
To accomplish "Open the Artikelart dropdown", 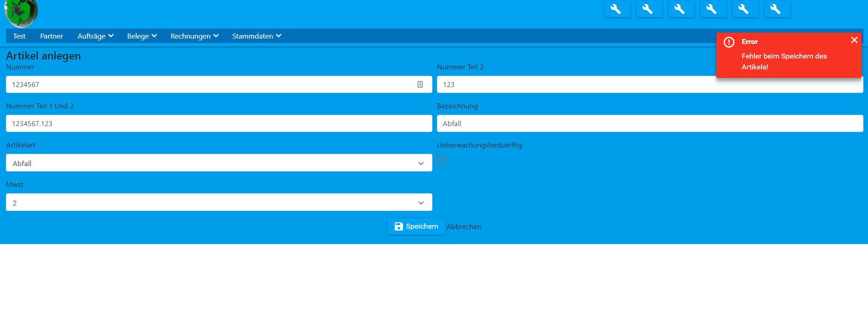I will pyautogui.click(x=218, y=163).
